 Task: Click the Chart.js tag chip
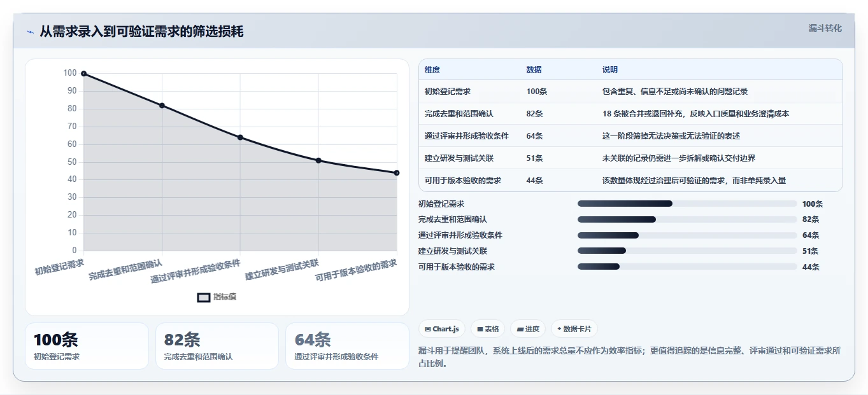[x=441, y=329]
